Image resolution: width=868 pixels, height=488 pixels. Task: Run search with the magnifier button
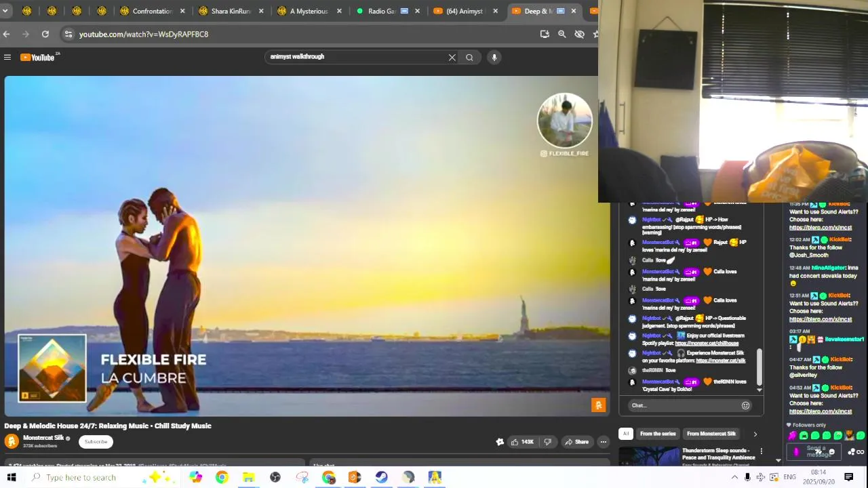pos(469,58)
